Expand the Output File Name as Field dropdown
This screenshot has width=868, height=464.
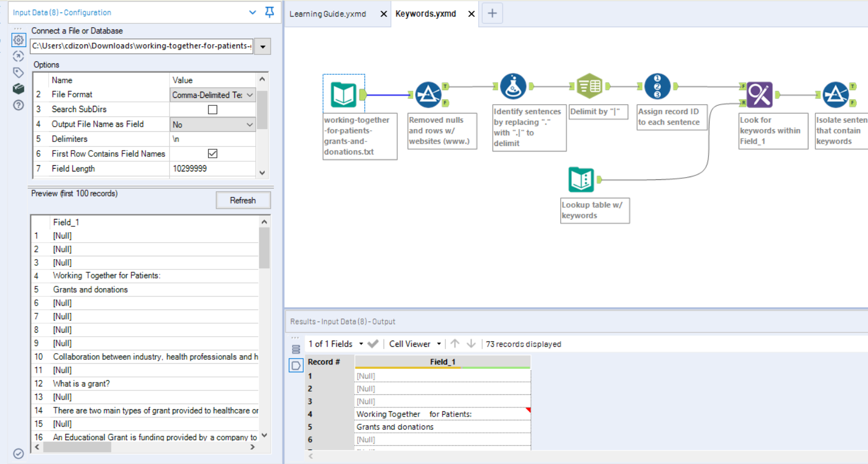(250, 124)
